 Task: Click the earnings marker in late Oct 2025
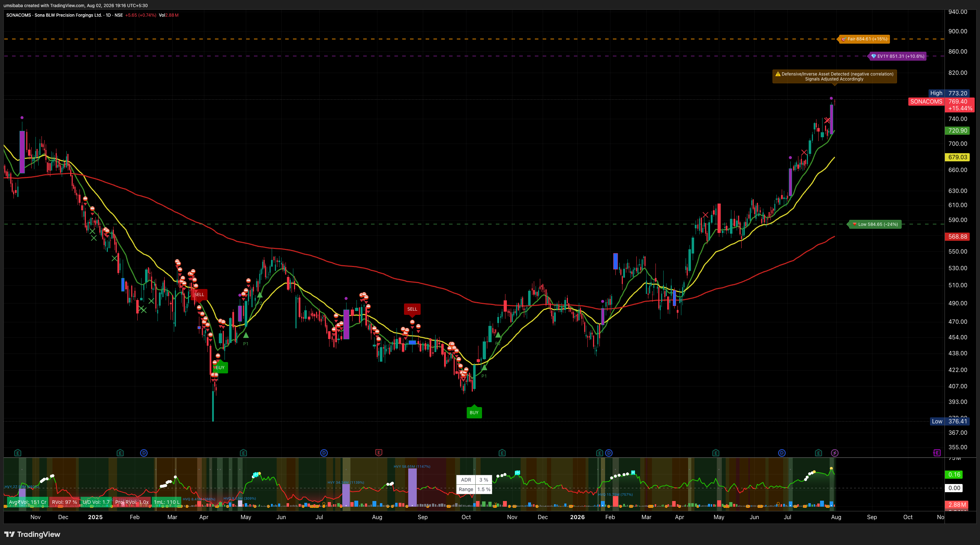502,452
